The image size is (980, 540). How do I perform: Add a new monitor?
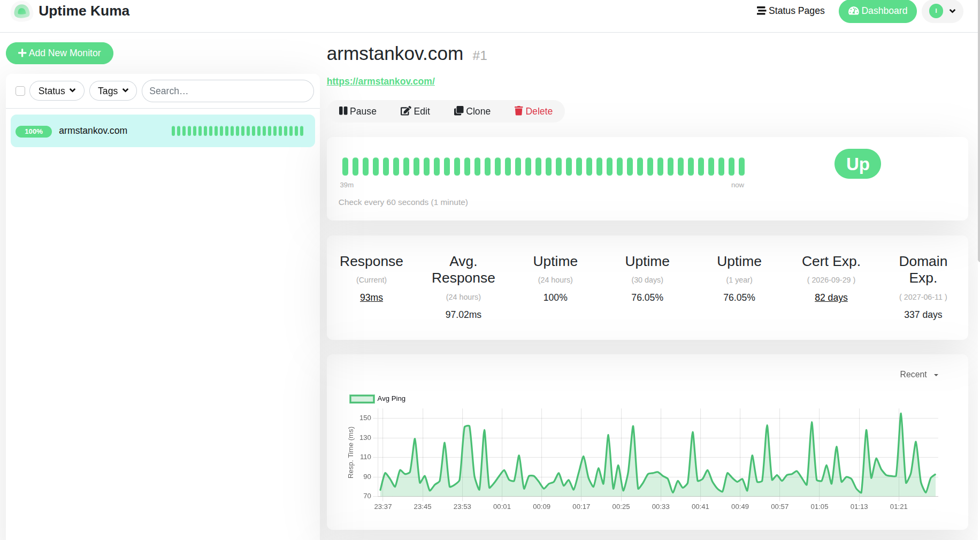[59, 53]
